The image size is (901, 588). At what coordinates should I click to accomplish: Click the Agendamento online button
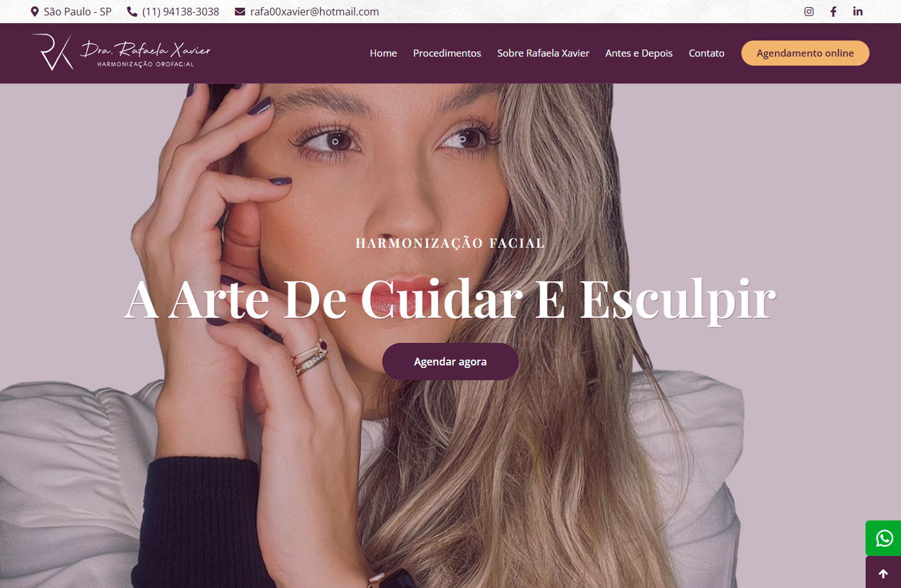pyautogui.click(x=805, y=53)
